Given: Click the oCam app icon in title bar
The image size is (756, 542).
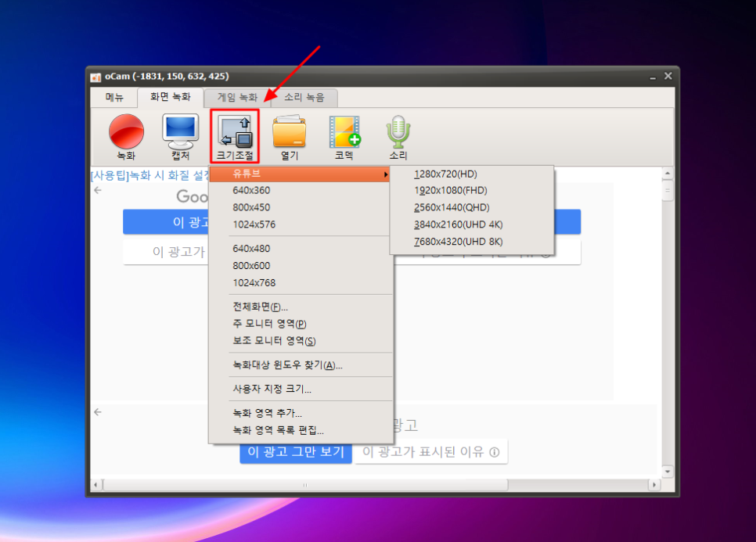Looking at the screenshot, I should [x=96, y=77].
